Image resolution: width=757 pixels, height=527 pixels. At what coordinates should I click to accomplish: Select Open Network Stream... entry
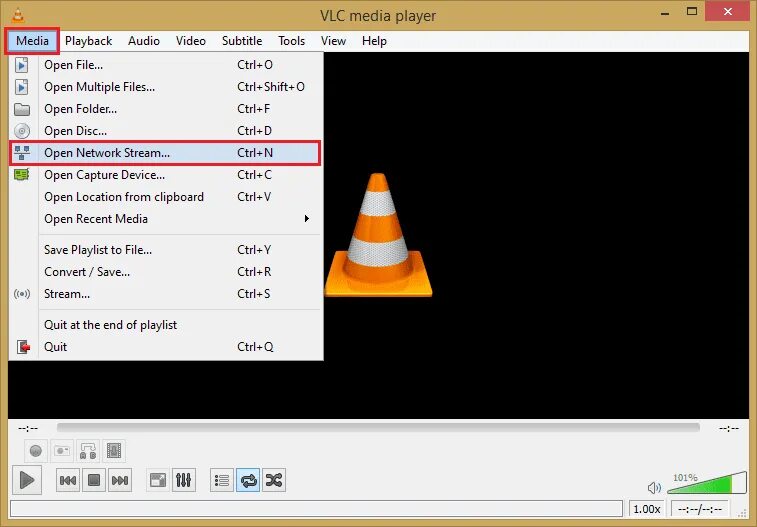[x=166, y=153]
